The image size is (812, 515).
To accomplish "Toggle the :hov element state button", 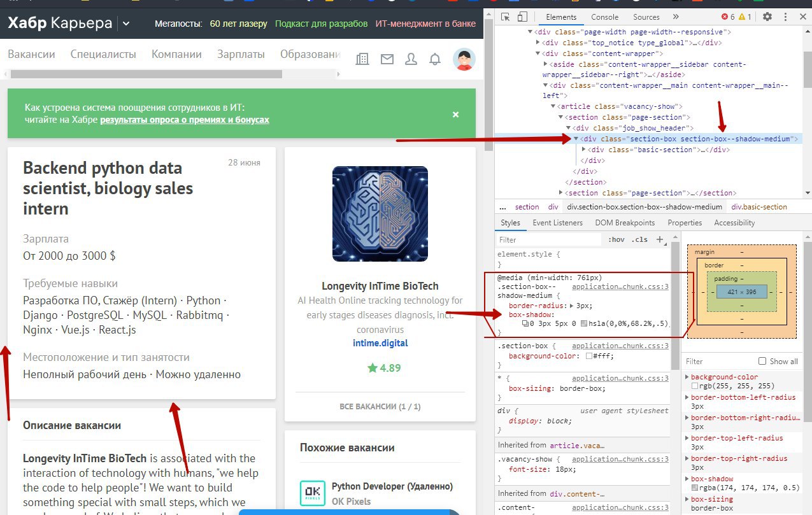I will point(616,240).
